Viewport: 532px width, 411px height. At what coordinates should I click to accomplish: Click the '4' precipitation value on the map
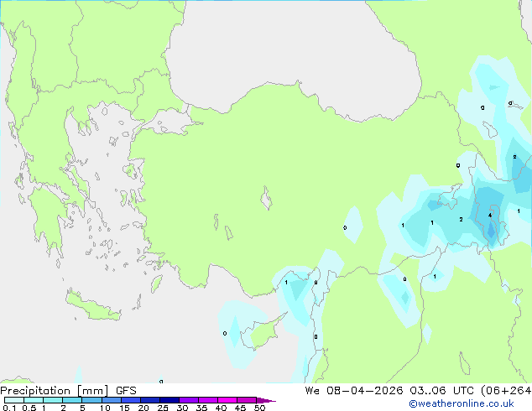point(490,216)
